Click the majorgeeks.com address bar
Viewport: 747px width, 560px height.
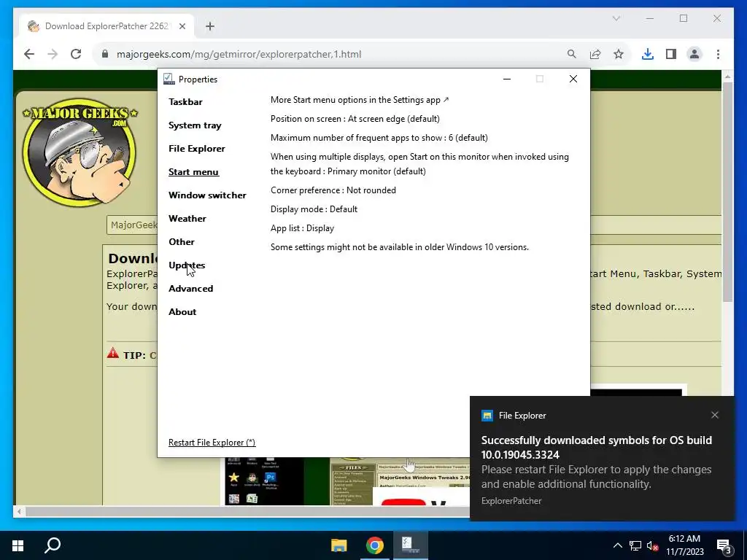(239, 54)
